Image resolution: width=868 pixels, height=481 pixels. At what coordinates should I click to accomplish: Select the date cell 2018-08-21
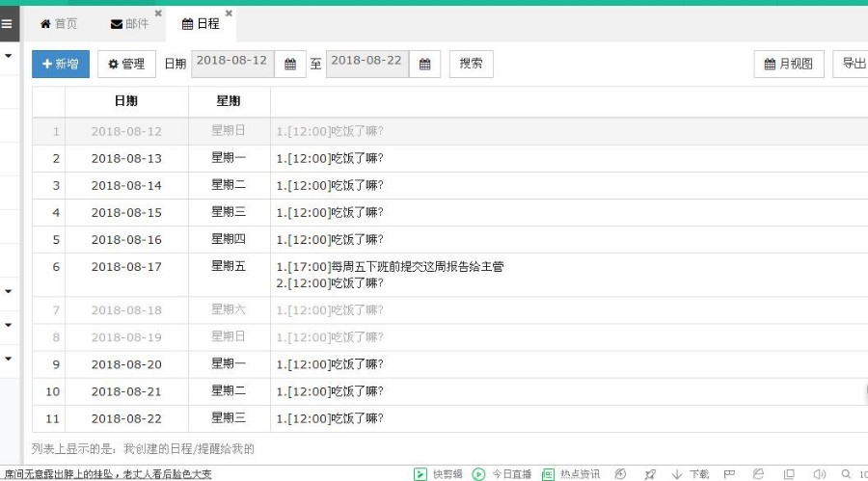coord(126,392)
